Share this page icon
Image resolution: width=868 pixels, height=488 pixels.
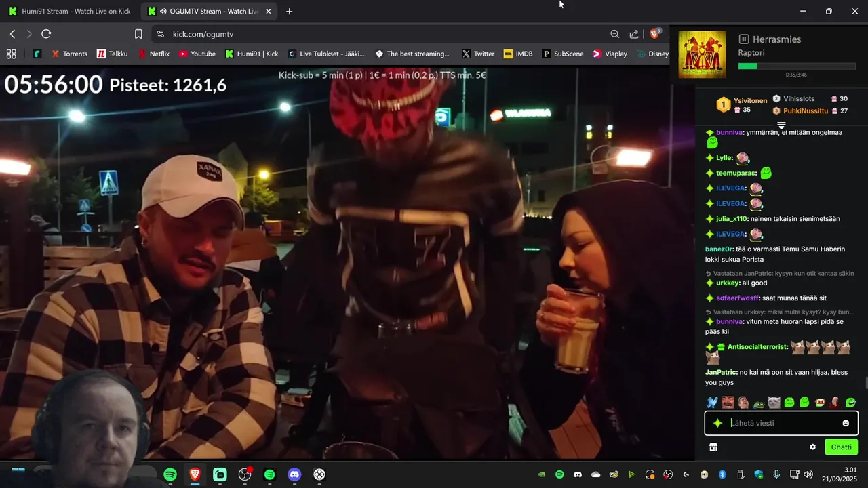tap(634, 34)
